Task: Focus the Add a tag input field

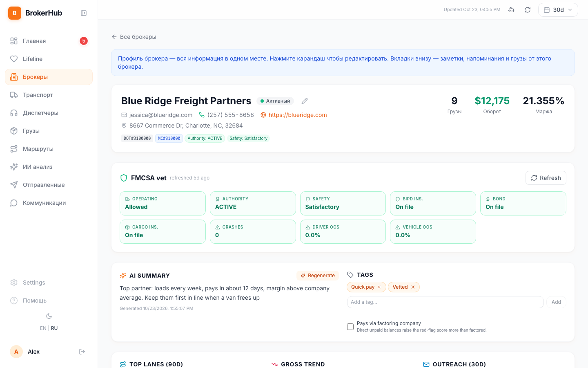Action: tap(445, 302)
